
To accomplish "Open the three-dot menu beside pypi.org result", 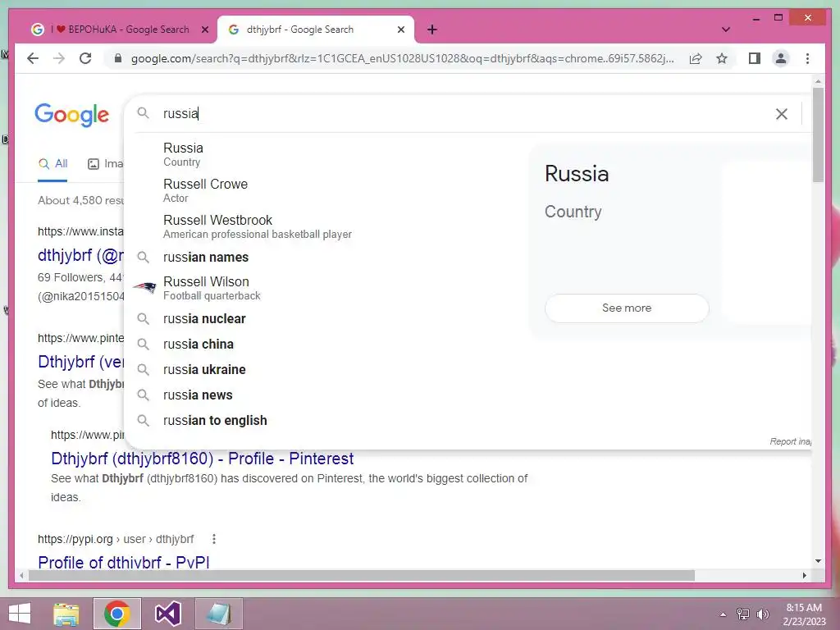I will 214,539.
